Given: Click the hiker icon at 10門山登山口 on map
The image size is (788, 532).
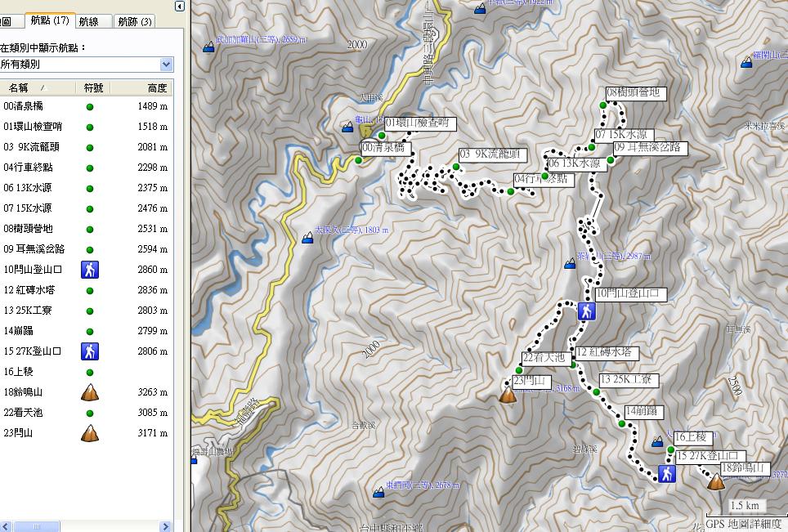Looking at the screenshot, I should (586, 311).
